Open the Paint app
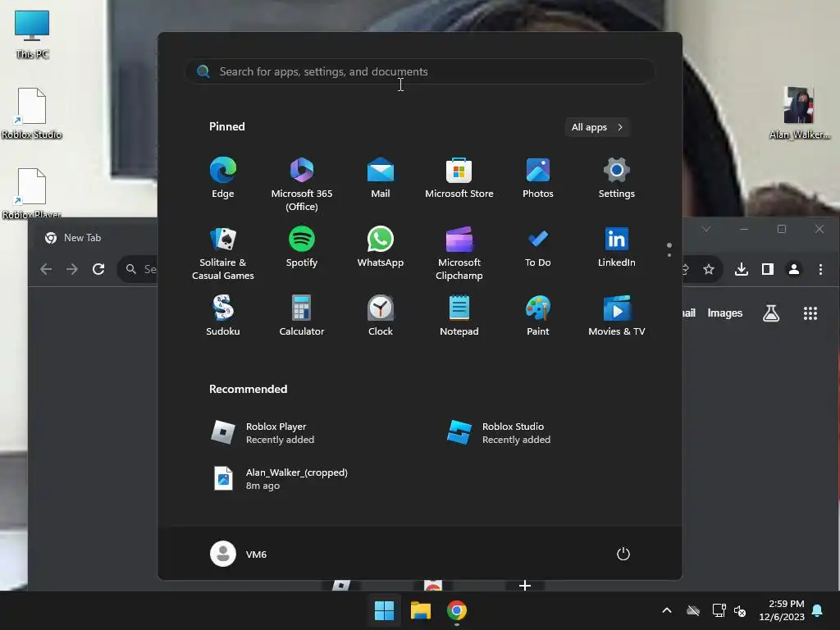Image resolution: width=840 pixels, height=630 pixels. pyautogui.click(x=538, y=316)
